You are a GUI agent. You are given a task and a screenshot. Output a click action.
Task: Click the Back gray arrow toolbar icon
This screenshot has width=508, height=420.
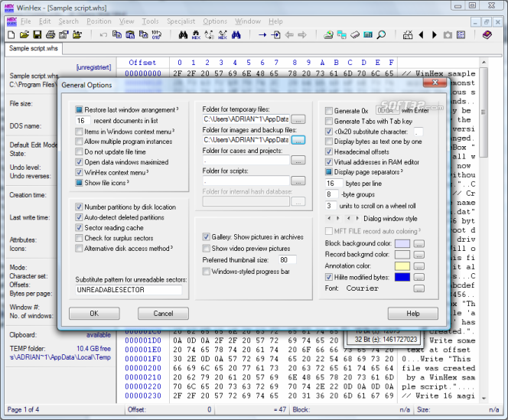(289, 34)
